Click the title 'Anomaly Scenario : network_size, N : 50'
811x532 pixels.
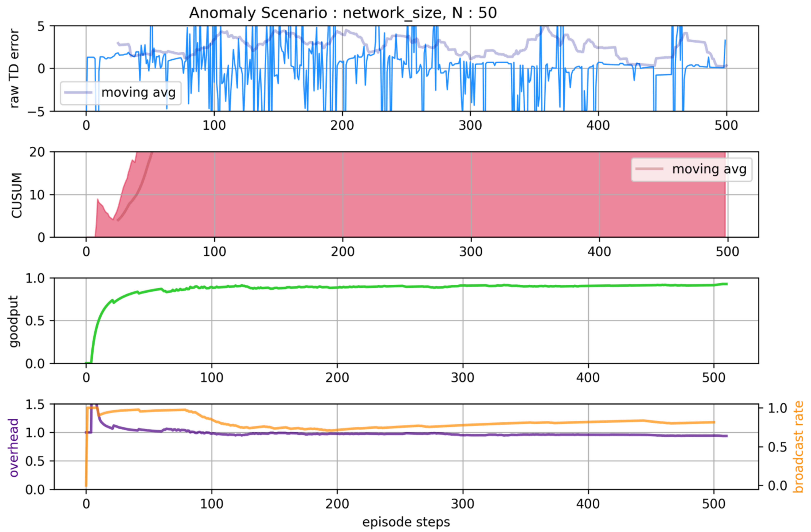point(343,13)
